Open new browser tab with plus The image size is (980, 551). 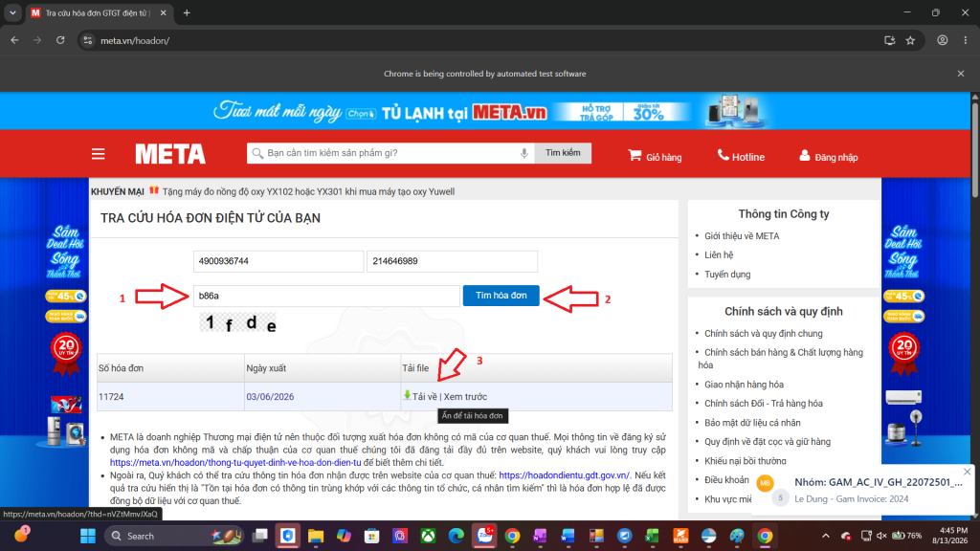[187, 12]
